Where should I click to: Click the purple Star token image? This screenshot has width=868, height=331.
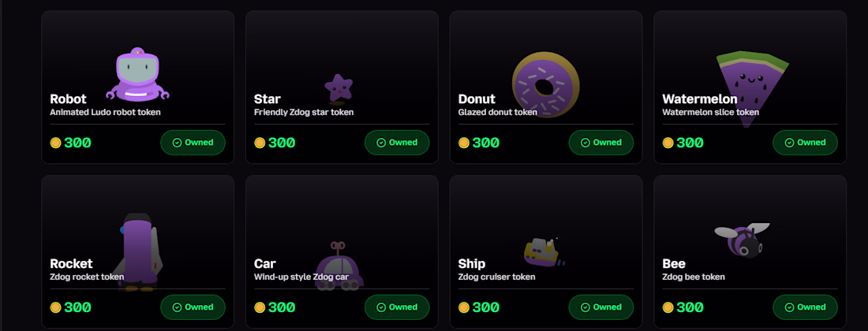[x=339, y=88]
